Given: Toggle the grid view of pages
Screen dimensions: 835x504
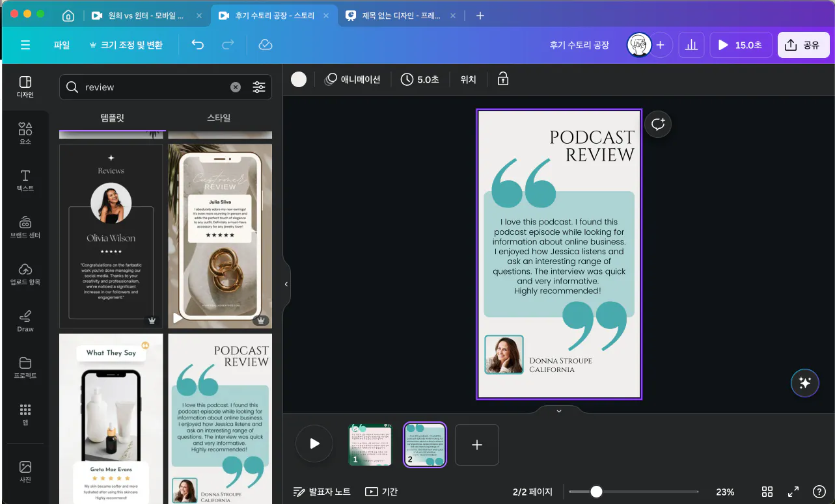Looking at the screenshot, I should pos(767,492).
